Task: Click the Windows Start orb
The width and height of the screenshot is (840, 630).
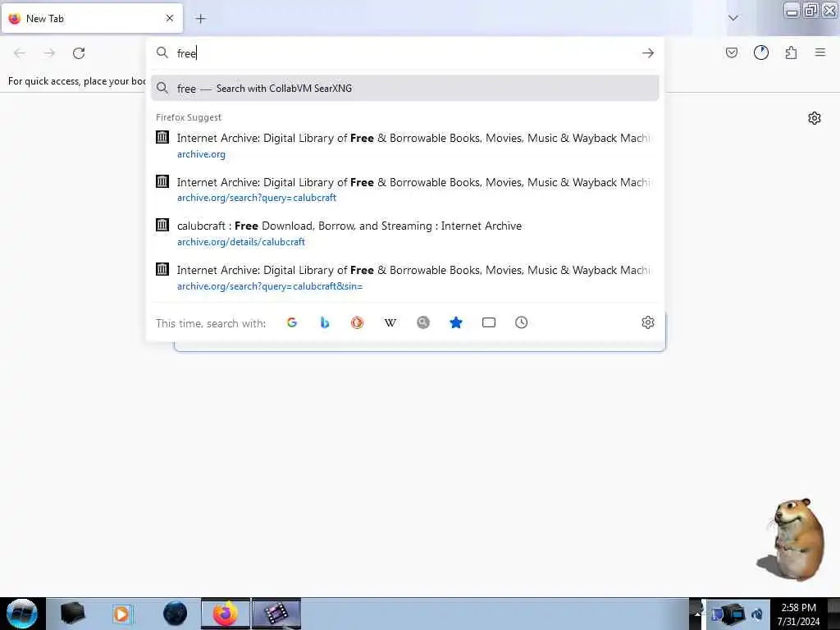Action: pyautogui.click(x=22, y=614)
